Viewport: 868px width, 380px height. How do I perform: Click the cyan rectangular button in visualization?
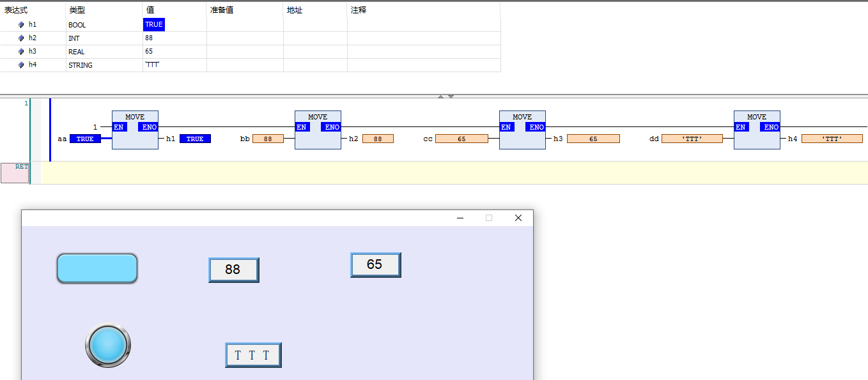97,268
